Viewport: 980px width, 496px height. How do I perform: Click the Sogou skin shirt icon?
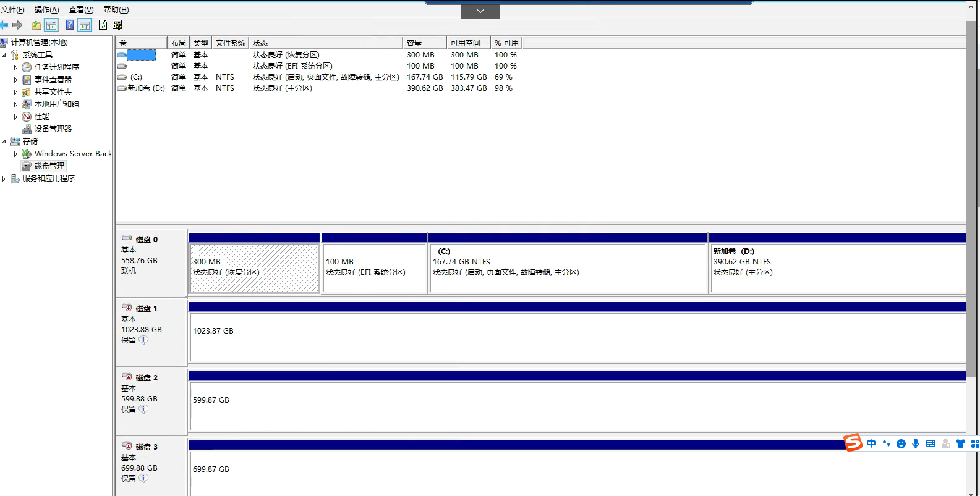(x=960, y=443)
